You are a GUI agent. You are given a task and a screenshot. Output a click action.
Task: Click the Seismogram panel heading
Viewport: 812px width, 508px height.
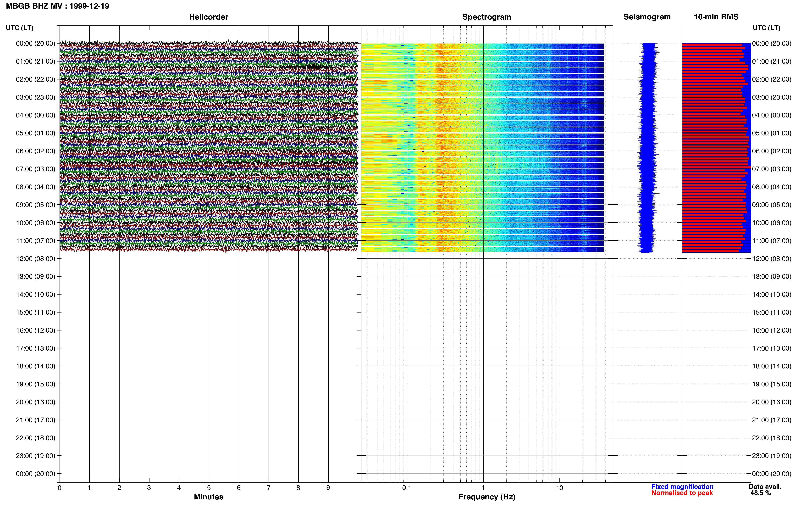click(x=647, y=17)
